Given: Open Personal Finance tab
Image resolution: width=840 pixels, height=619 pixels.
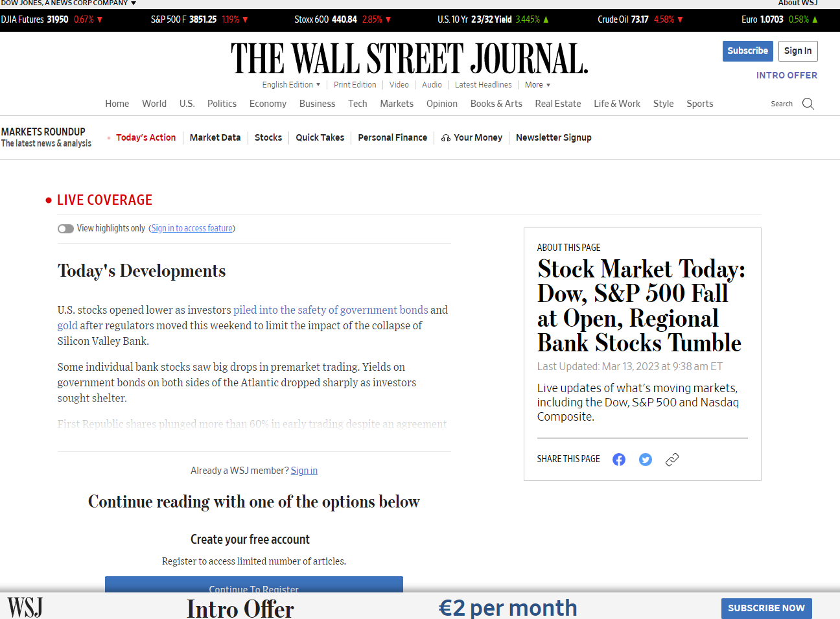Looking at the screenshot, I should [x=393, y=137].
